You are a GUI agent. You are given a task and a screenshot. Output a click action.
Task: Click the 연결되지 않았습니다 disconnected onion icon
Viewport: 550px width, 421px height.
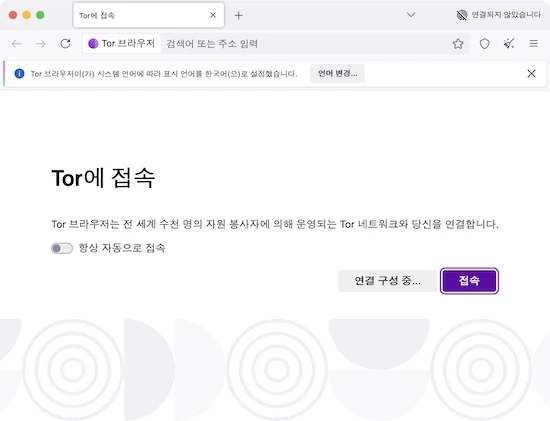pos(462,15)
